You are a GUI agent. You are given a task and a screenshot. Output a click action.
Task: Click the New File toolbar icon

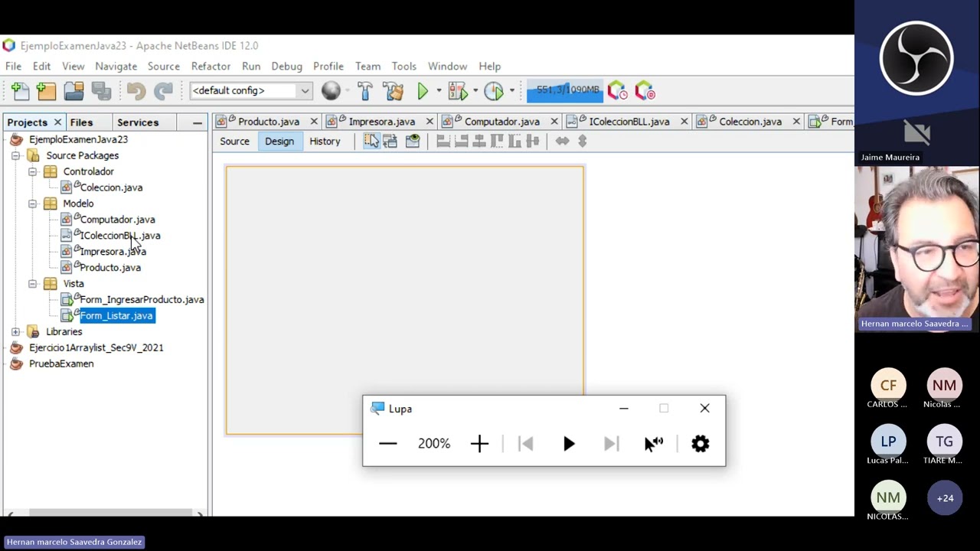(x=21, y=91)
